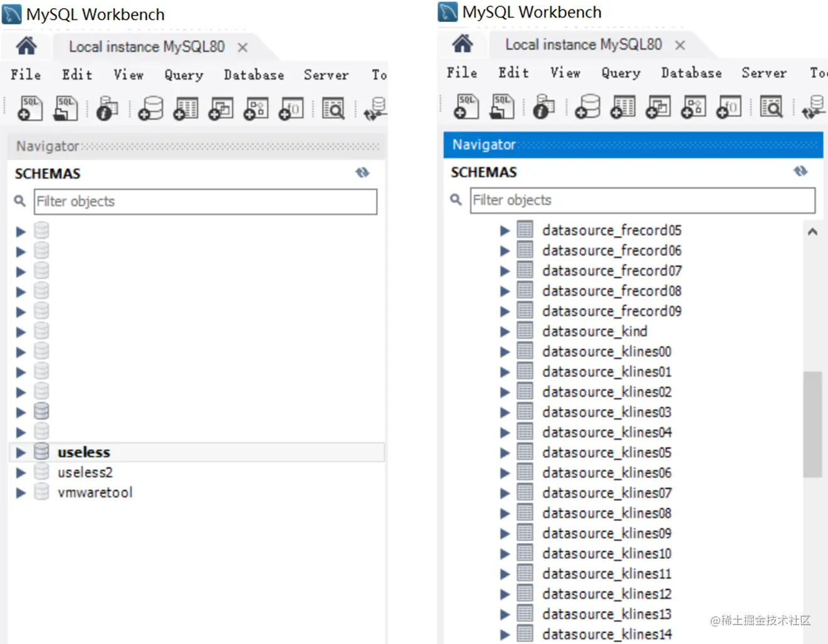Reconnect to DBMS icon in left window
Screen dimensions: 828x644
(375, 108)
